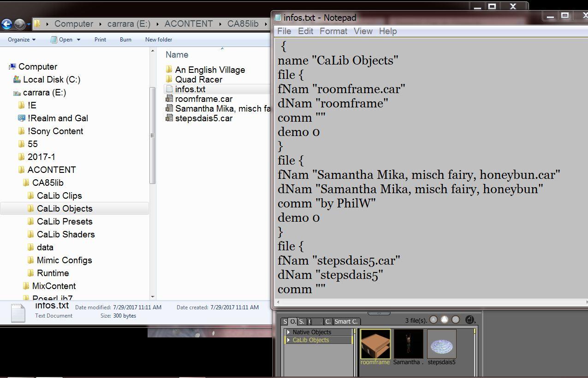Switch to the Smart C. browser tab
Image resolution: width=588 pixels, height=378 pixels.
click(x=346, y=321)
